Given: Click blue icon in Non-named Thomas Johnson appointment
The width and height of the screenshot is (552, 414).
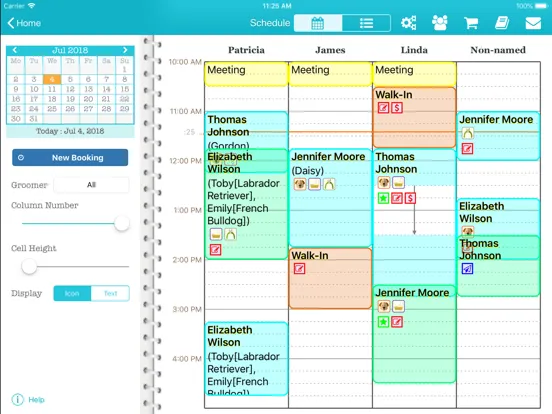Looking at the screenshot, I should click(467, 269).
